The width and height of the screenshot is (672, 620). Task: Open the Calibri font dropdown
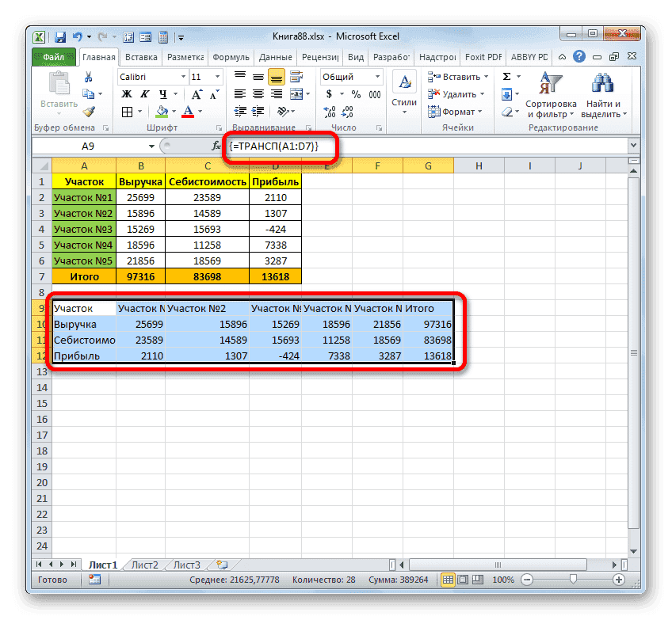[x=184, y=77]
